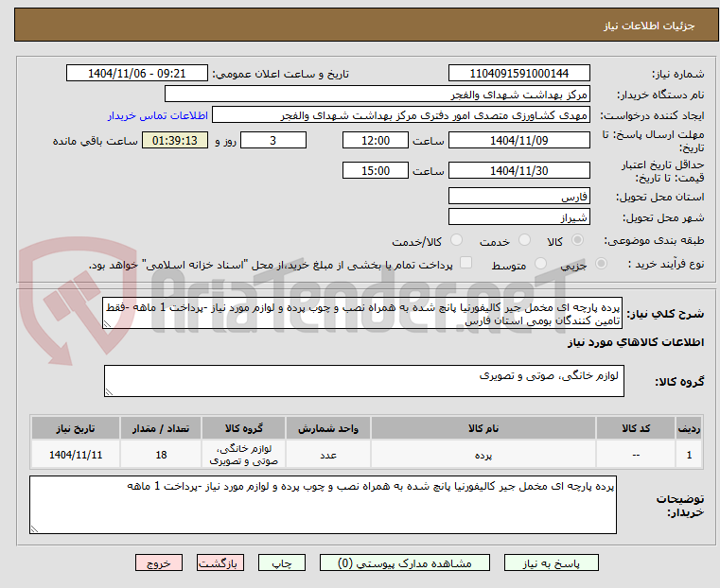Click the کد کالا column header

click(x=636, y=428)
